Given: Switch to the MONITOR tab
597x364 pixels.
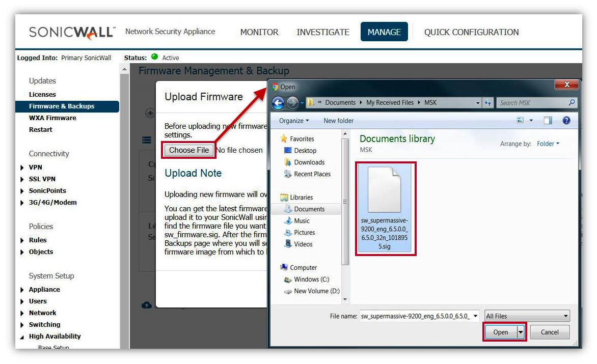Looking at the screenshot, I should 259,32.
